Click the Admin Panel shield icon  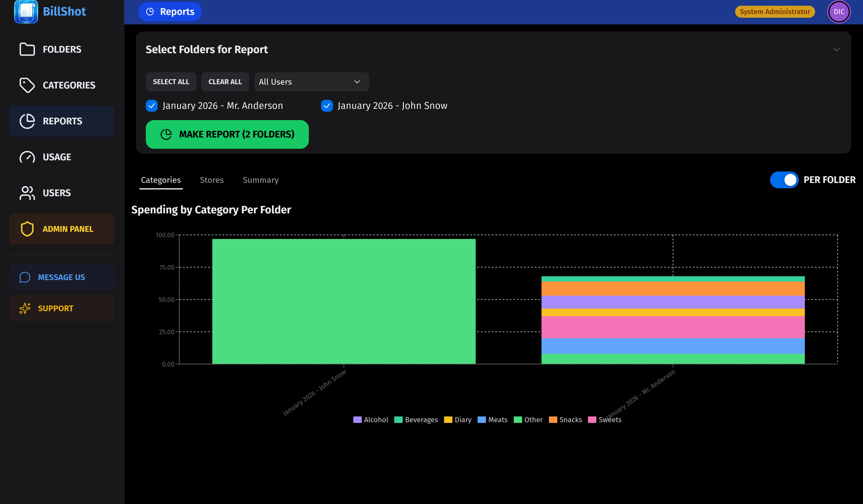[27, 229]
